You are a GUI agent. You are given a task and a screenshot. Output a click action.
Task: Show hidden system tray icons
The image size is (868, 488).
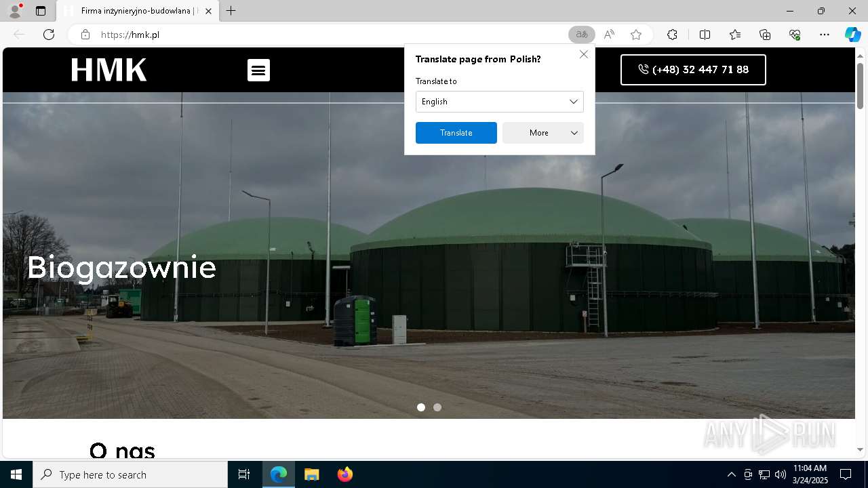(731, 474)
